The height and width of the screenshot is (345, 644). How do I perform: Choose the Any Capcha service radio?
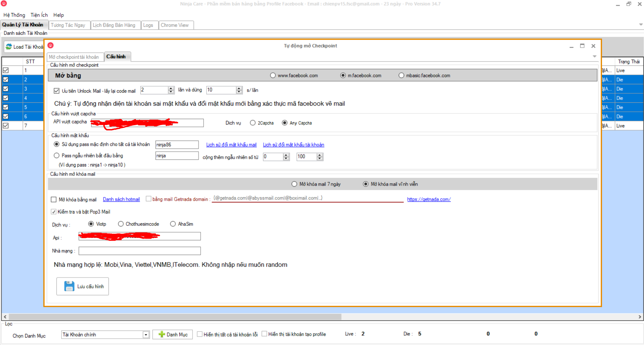click(285, 123)
